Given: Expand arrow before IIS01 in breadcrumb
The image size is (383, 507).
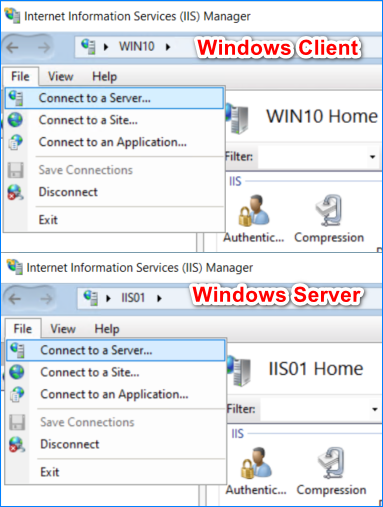Looking at the screenshot, I should click(x=108, y=298).
